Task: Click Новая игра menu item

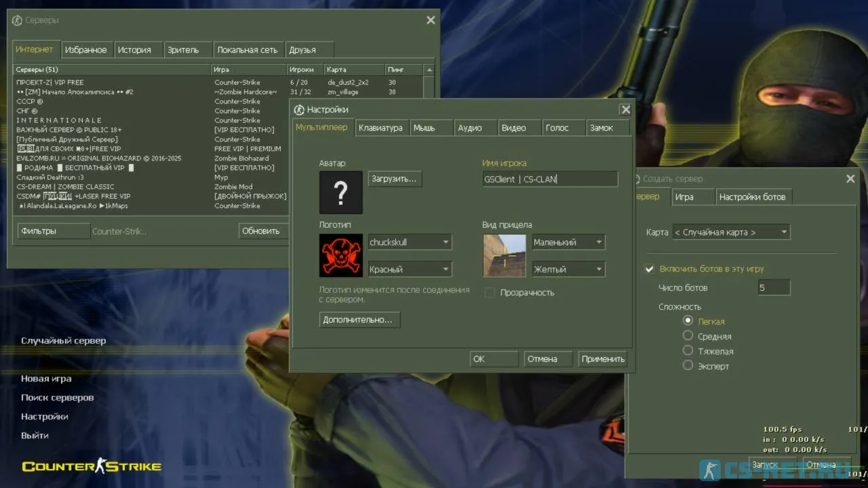Action: point(46,378)
